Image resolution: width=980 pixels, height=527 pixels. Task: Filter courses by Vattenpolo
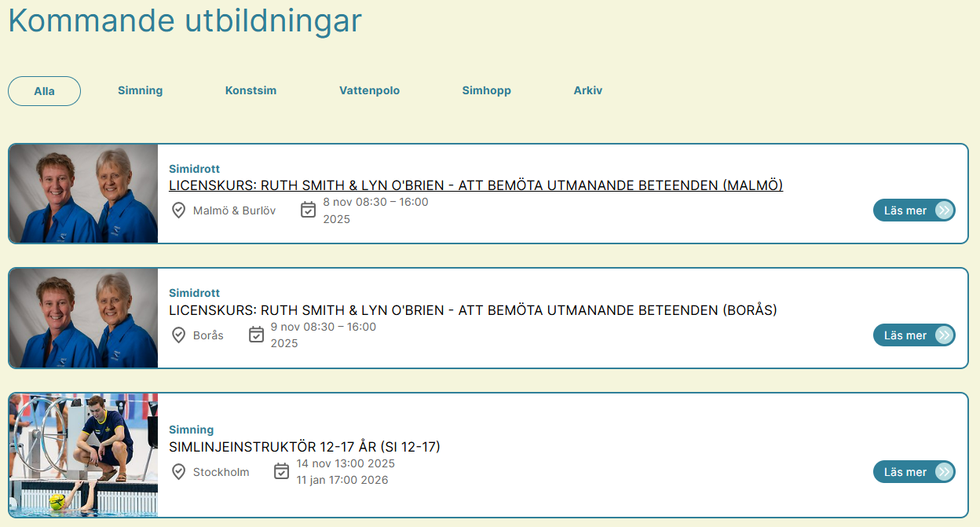[x=370, y=90]
